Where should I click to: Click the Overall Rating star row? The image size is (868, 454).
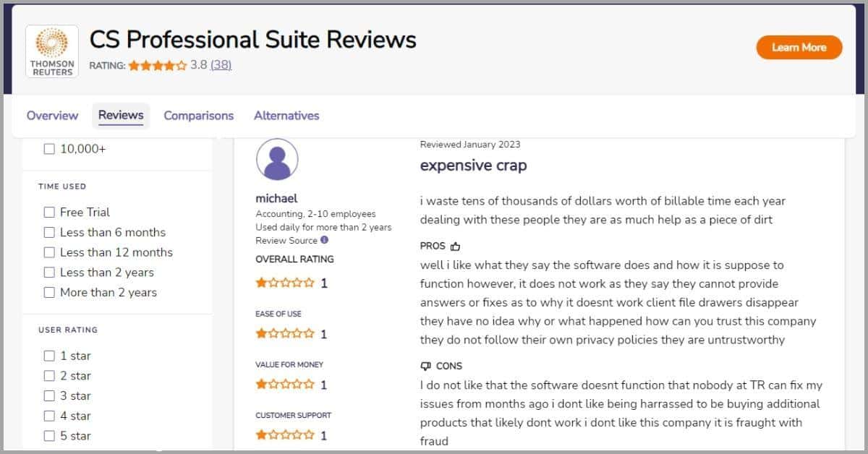[285, 283]
